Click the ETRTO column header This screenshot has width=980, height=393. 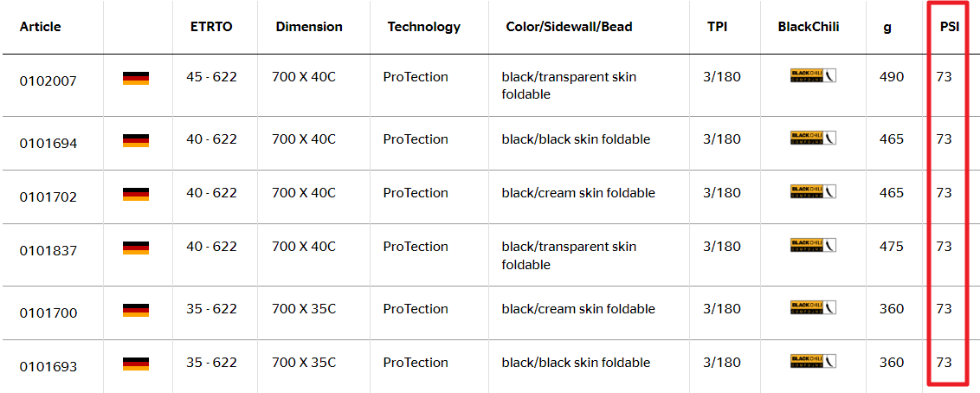[211, 27]
